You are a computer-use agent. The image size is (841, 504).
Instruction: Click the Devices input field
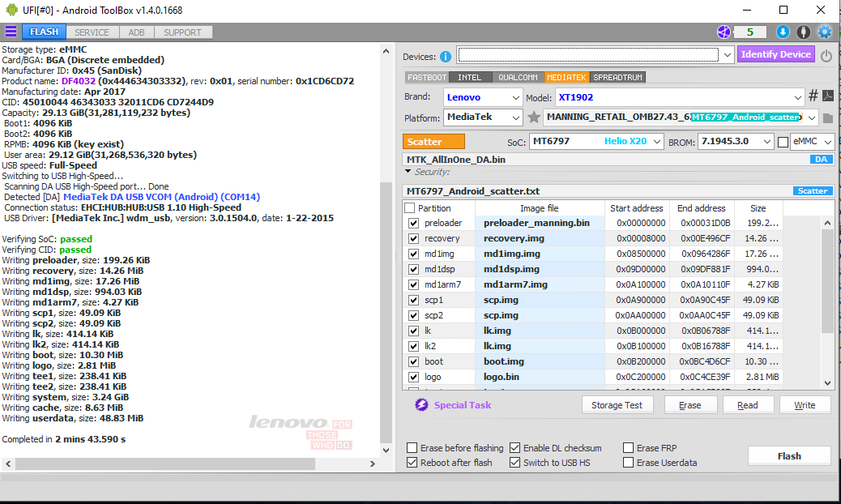pos(588,54)
